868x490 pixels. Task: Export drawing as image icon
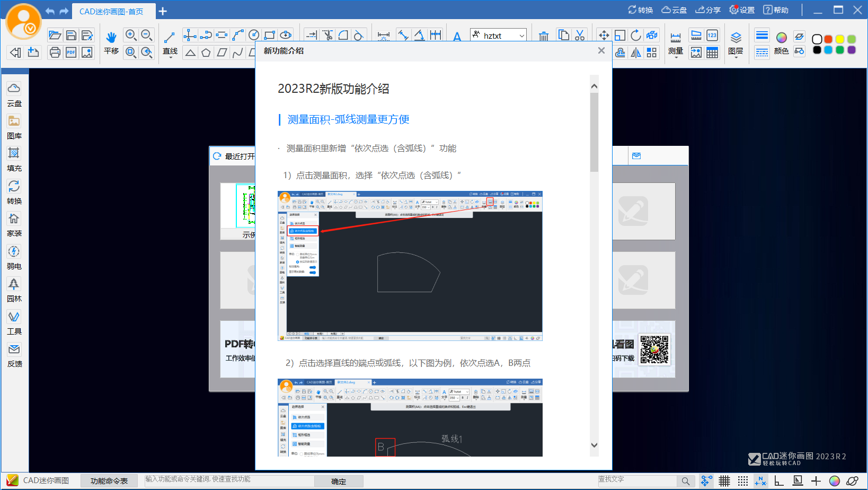(x=87, y=52)
